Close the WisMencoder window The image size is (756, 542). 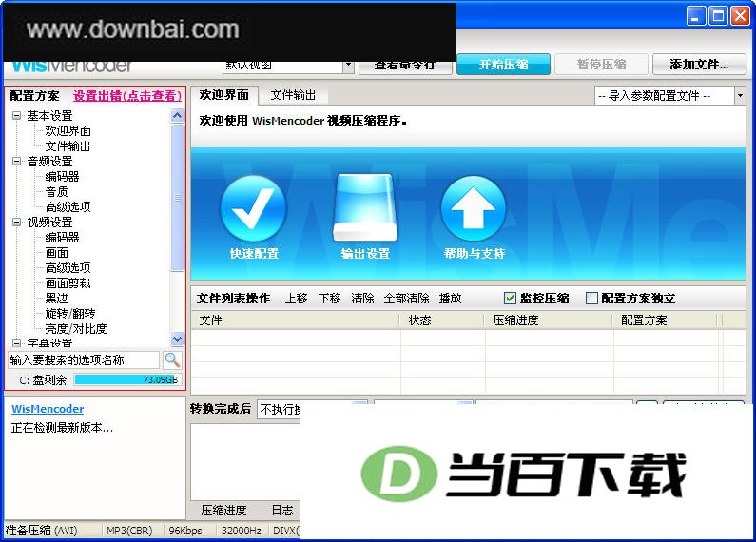click(x=740, y=16)
